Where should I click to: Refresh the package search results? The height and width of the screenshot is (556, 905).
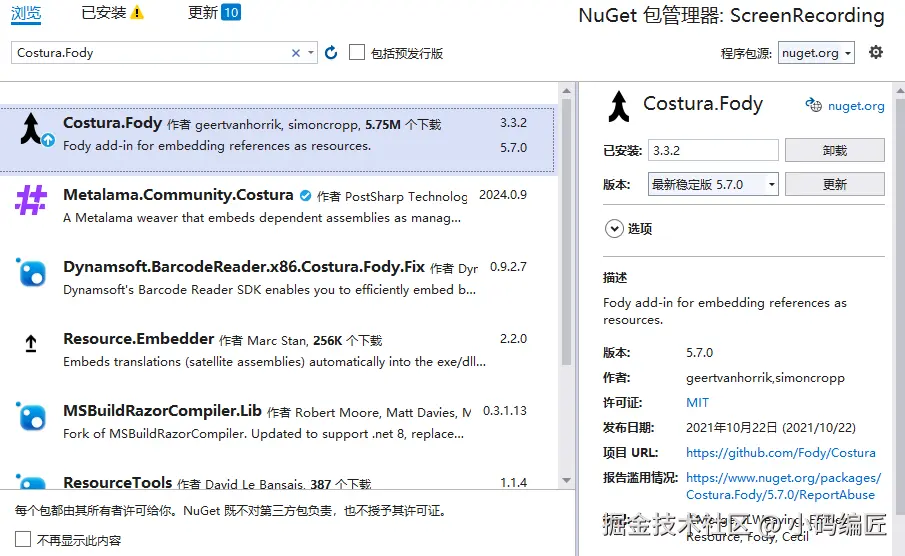coord(331,53)
